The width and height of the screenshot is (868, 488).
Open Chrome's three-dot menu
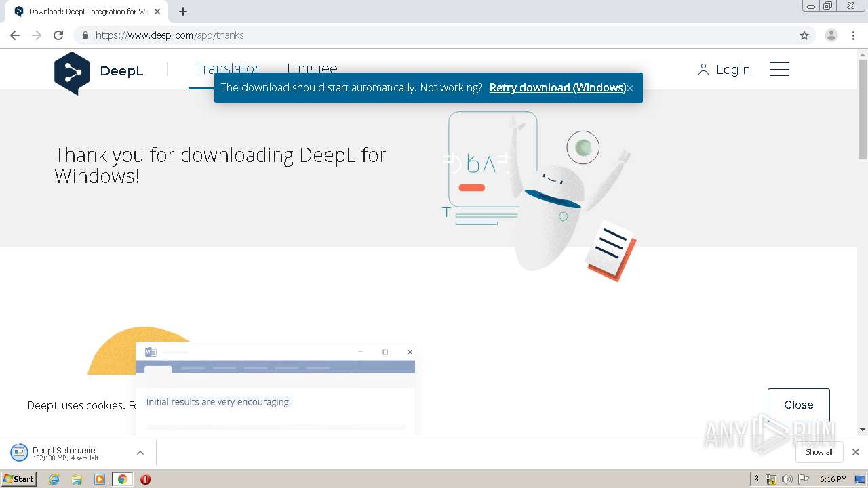click(853, 35)
